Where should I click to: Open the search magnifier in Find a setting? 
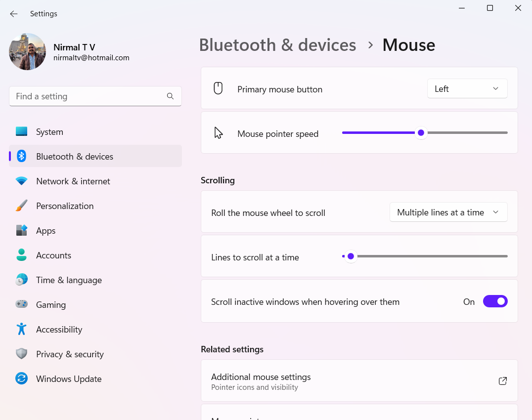point(170,96)
